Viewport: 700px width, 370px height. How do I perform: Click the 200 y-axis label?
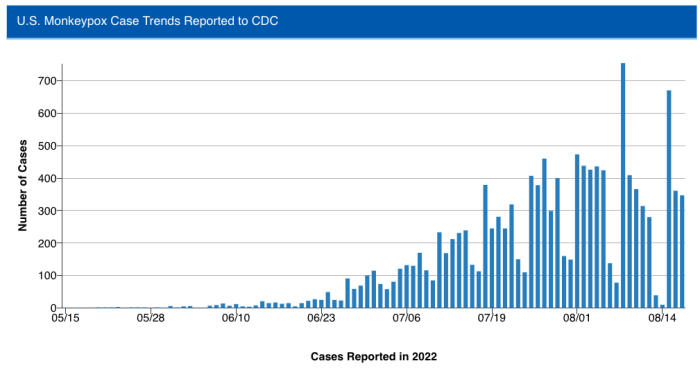click(47, 243)
